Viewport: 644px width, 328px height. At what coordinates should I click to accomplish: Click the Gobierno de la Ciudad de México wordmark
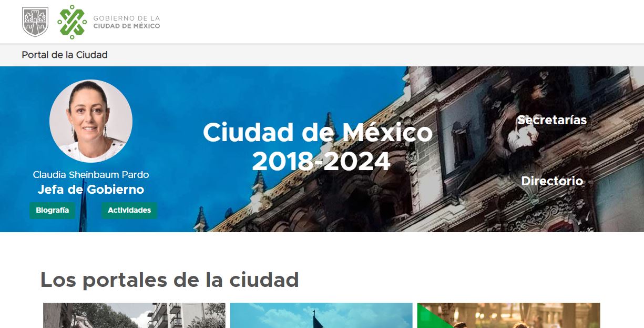click(127, 22)
